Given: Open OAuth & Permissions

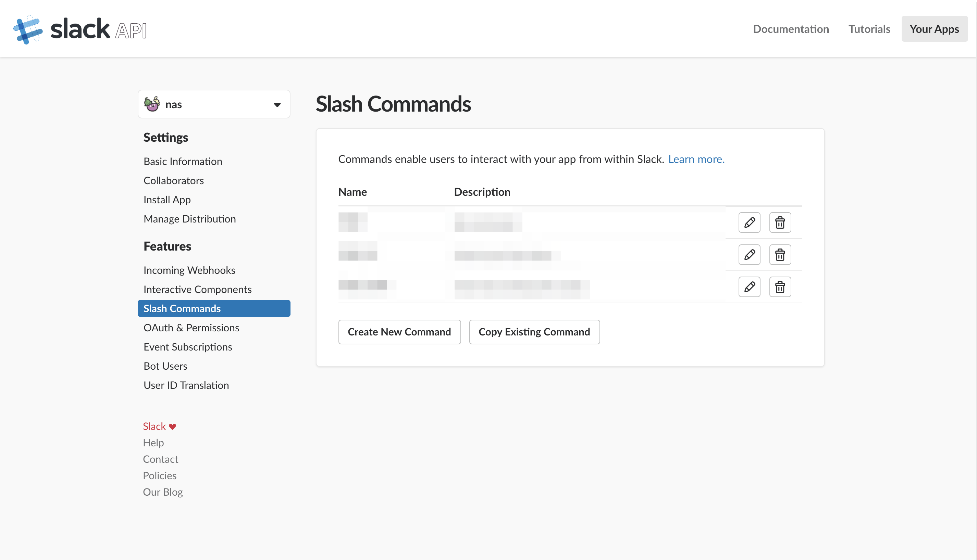Looking at the screenshot, I should (191, 328).
